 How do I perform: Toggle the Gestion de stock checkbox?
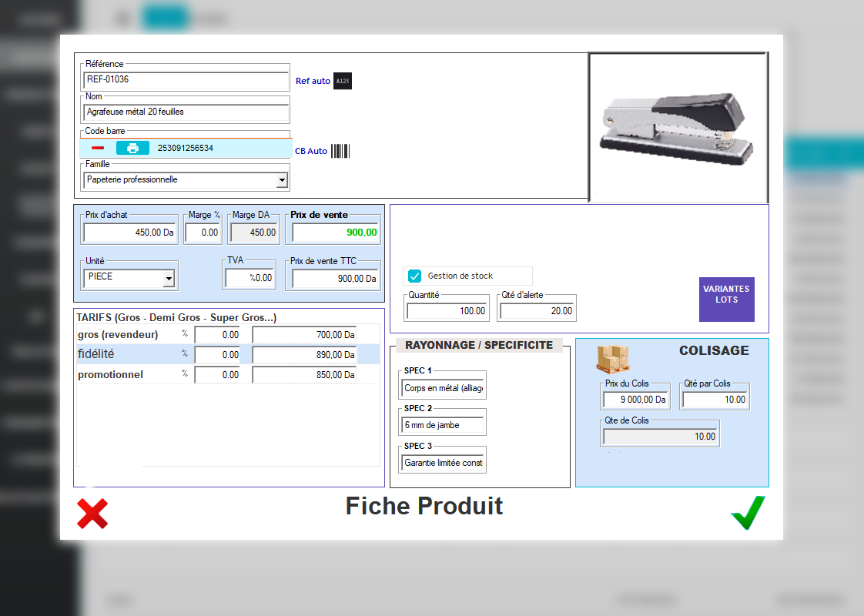tap(414, 276)
